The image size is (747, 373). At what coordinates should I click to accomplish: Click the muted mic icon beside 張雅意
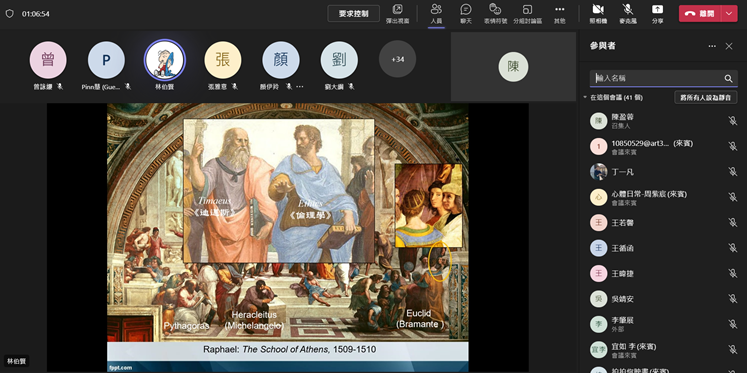tap(234, 87)
